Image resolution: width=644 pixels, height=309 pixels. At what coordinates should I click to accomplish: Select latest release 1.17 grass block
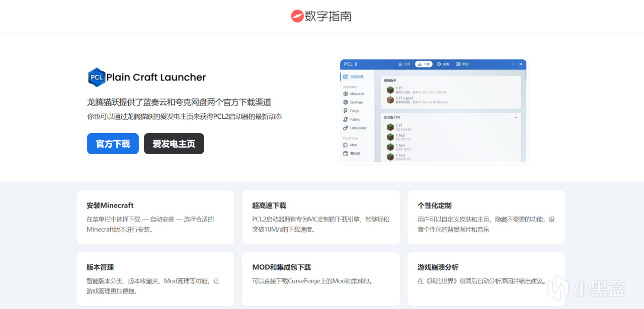[390, 90]
